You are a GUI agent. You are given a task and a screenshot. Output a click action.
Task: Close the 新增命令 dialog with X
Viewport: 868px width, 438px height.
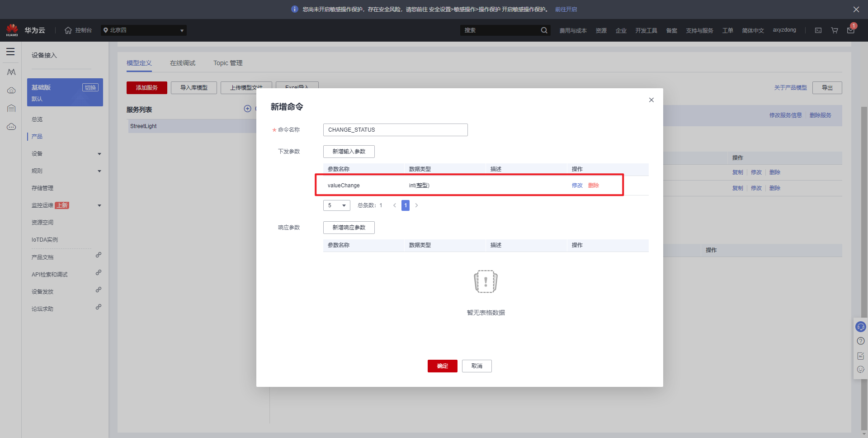click(651, 100)
